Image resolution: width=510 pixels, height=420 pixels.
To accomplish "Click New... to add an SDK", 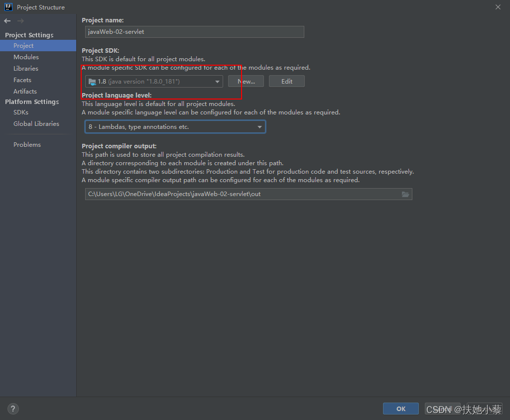I will (x=246, y=81).
